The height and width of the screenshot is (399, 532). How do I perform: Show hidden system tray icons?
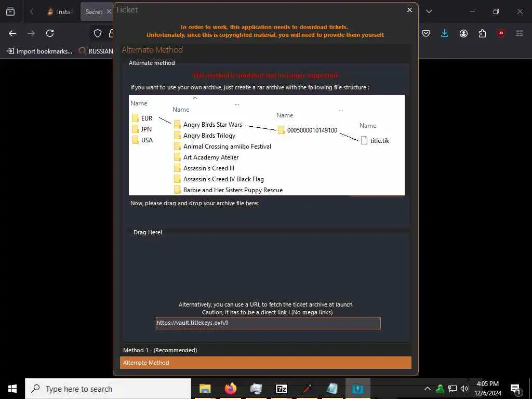[x=428, y=389]
